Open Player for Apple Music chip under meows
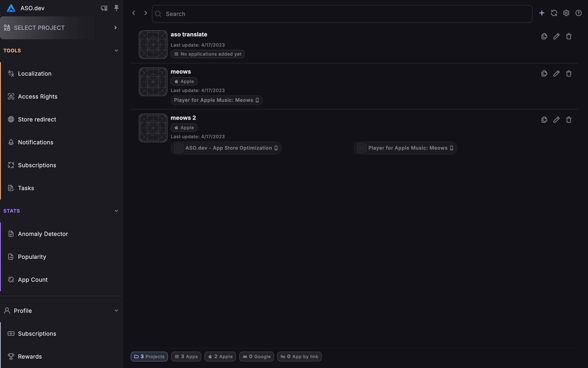Screen dimensions: 588x368 [x=217, y=100]
